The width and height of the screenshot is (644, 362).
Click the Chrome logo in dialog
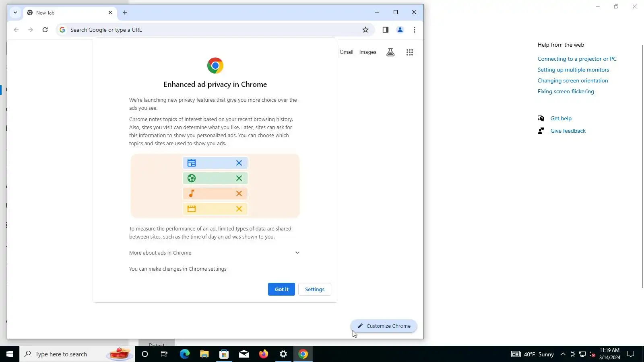pyautogui.click(x=215, y=66)
